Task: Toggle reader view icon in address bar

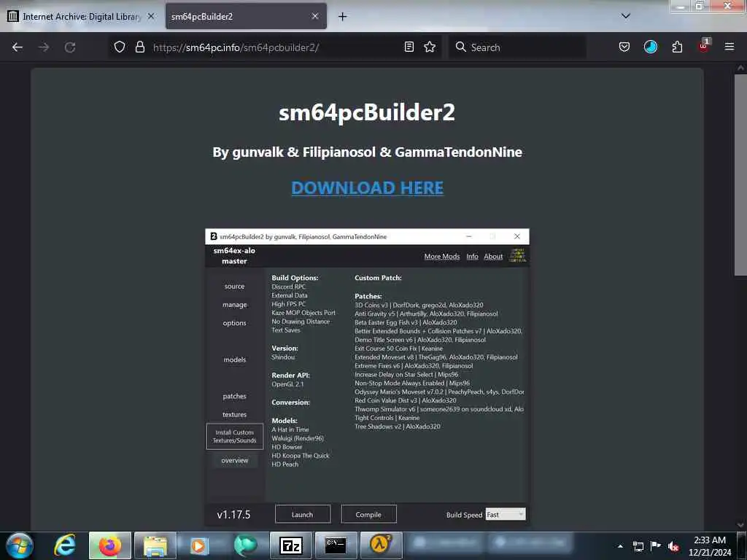Action: click(409, 47)
